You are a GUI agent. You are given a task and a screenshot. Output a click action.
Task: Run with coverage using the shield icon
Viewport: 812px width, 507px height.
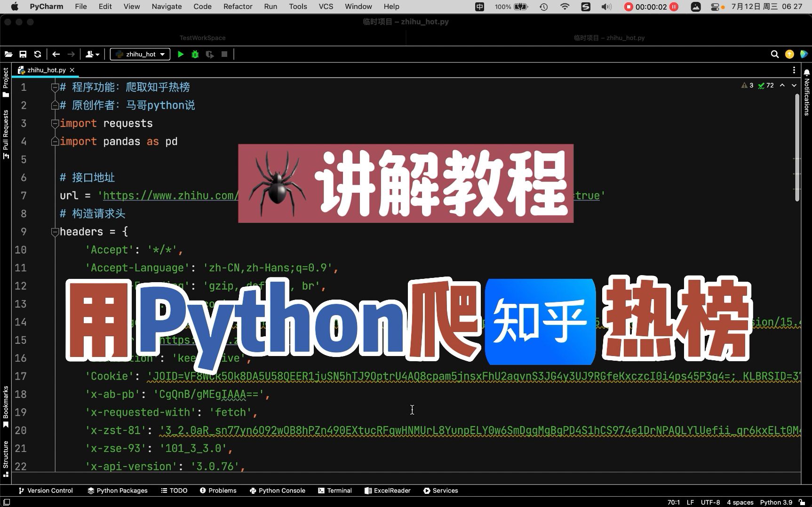click(x=209, y=54)
